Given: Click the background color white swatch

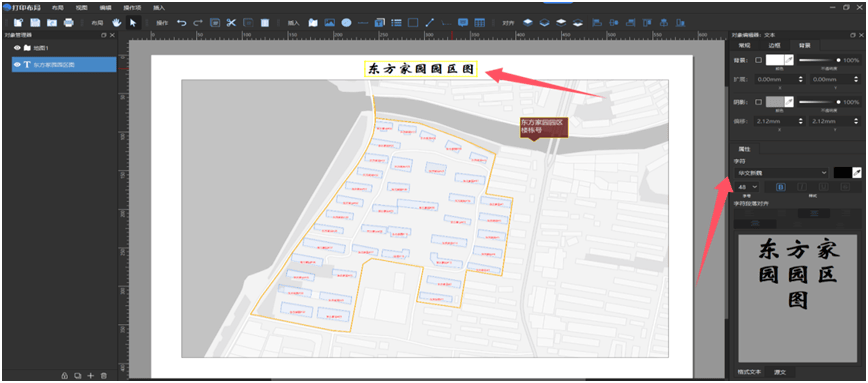Looking at the screenshot, I should pyautogui.click(x=774, y=60).
